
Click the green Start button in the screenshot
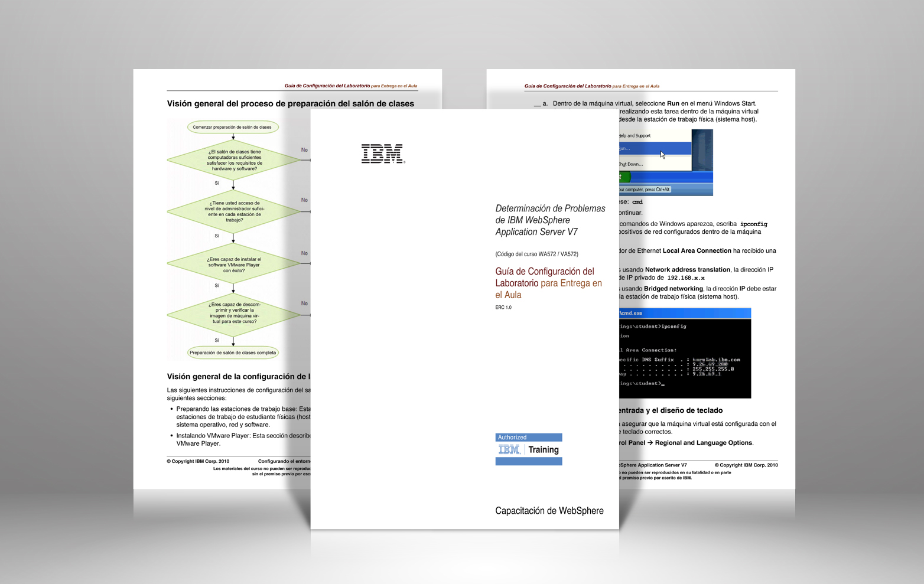point(625,177)
